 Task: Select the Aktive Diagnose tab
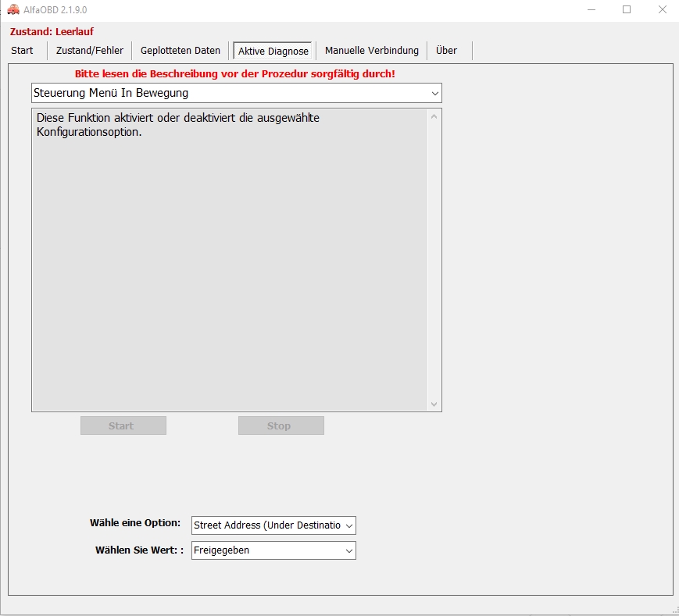[x=273, y=52]
